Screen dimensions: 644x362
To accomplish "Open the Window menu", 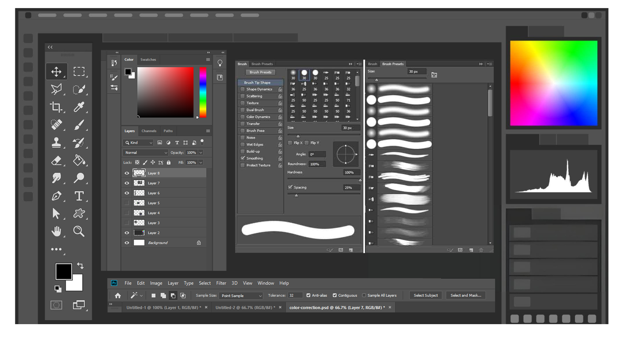I will click(x=266, y=283).
